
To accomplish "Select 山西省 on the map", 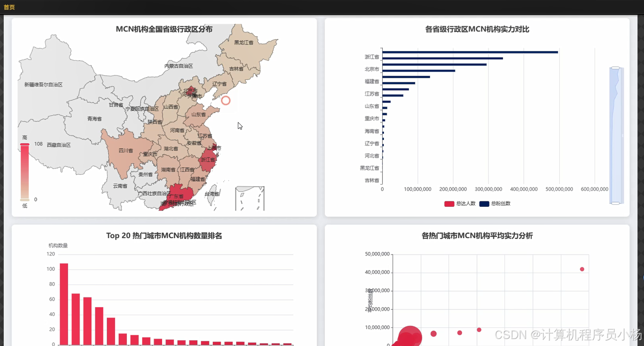I will click(x=171, y=107).
